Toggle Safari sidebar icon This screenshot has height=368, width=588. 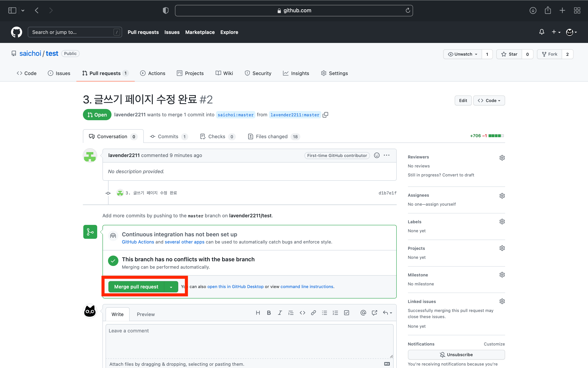click(x=12, y=10)
